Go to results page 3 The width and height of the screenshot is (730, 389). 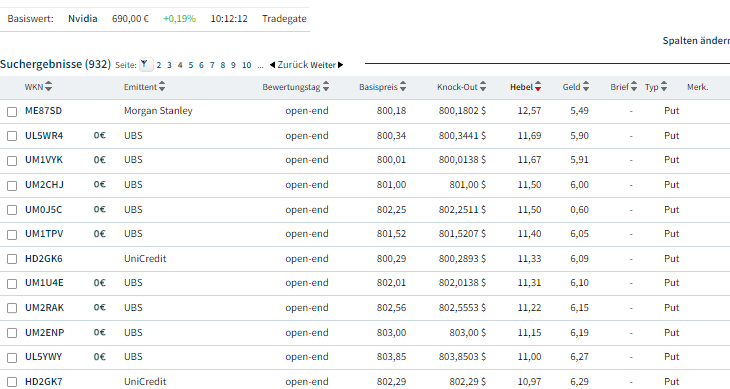(169, 65)
